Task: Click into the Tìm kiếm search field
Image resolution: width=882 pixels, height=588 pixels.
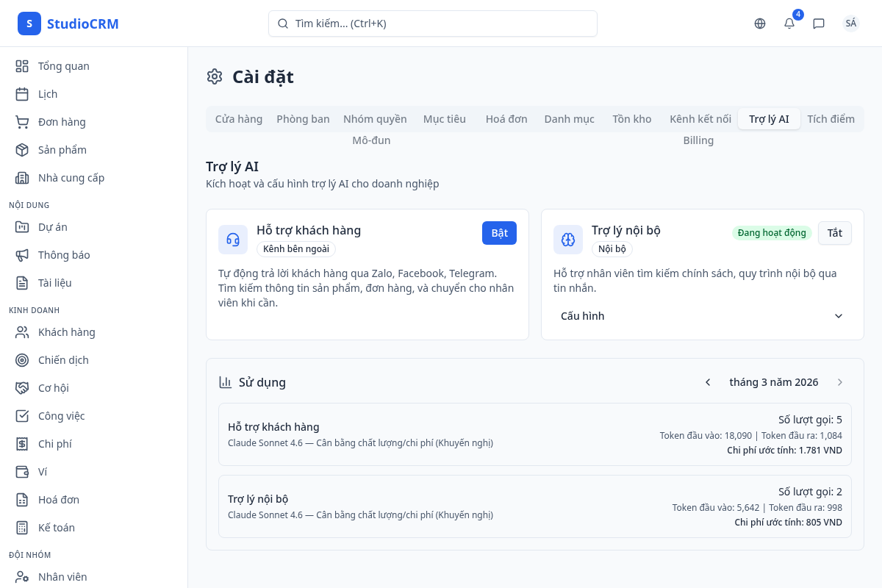Action: click(432, 24)
